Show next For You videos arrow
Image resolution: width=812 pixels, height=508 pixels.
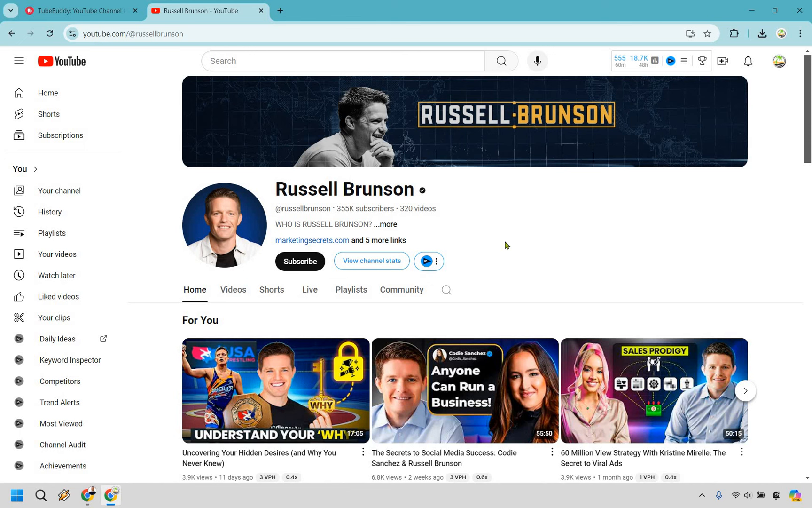[x=745, y=391]
